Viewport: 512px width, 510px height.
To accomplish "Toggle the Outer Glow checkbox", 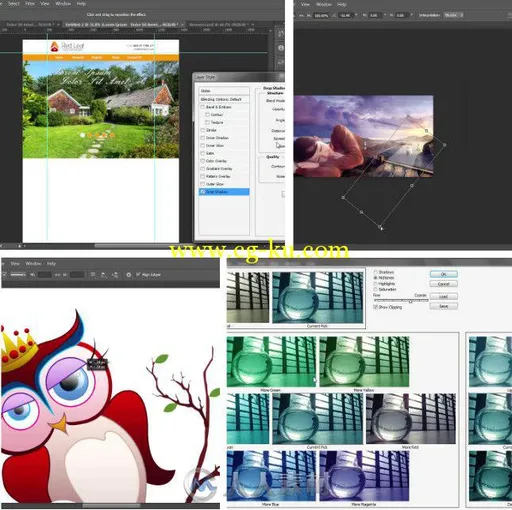I will (x=202, y=184).
